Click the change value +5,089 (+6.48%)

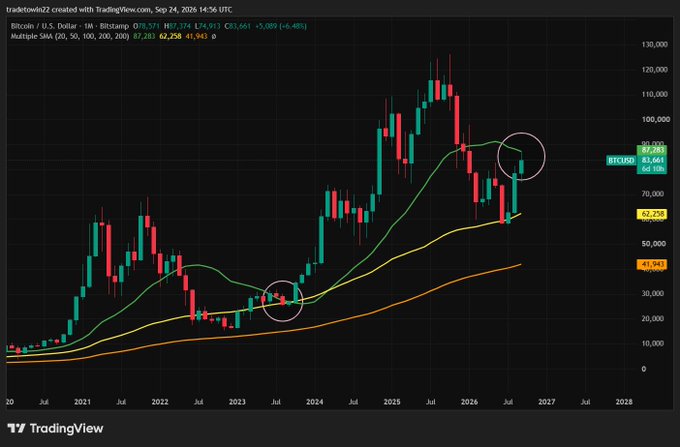(281, 26)
